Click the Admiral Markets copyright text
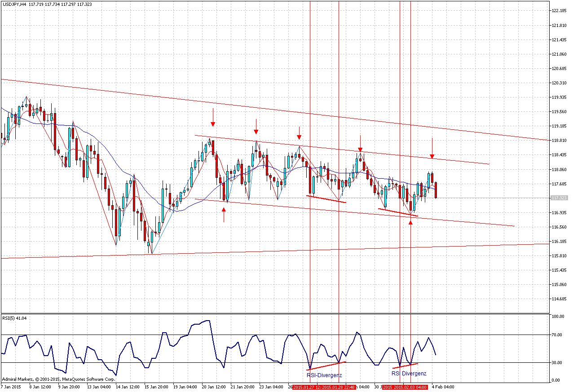The height and width of the screenshot is (392, 573). click(x=59, y=379)
